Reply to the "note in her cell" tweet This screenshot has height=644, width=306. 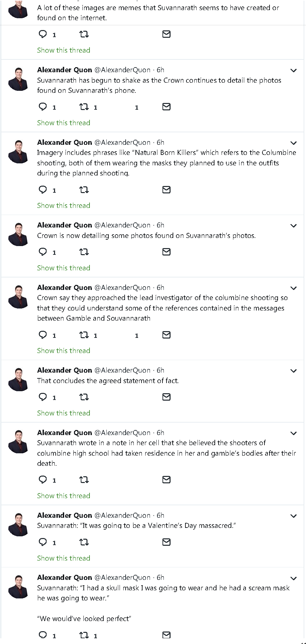pos(43,480)
